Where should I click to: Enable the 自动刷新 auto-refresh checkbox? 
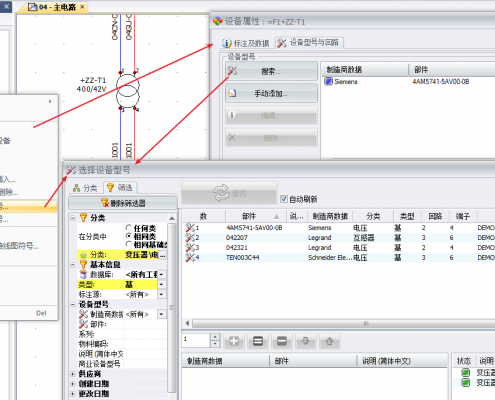point(284,199)
